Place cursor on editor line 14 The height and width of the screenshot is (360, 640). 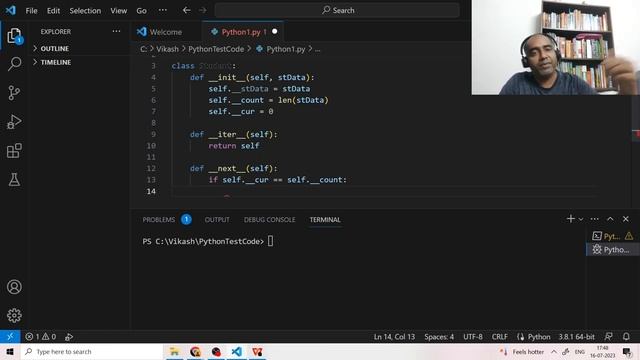point(384,191)
